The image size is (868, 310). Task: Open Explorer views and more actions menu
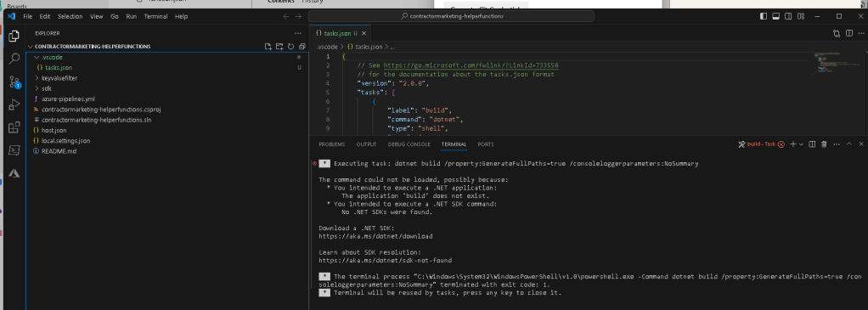pos(298,33)
